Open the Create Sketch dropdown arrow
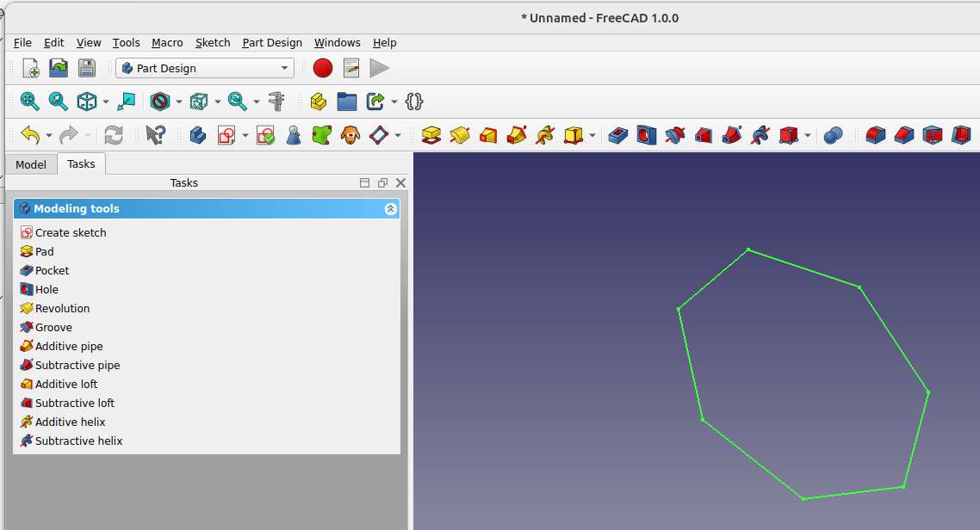Image resolution: width=980 pixels, height=530 pixels. coord(245,135)
